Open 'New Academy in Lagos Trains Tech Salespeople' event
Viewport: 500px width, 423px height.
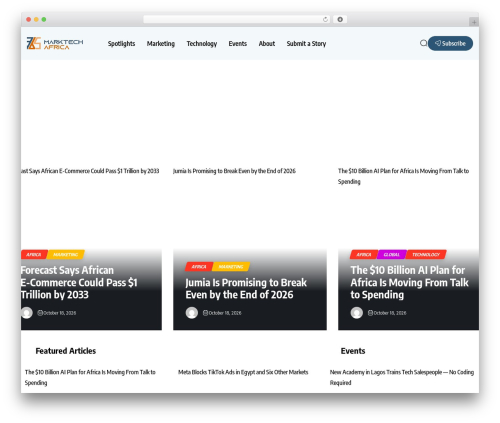tap(402, 377)
